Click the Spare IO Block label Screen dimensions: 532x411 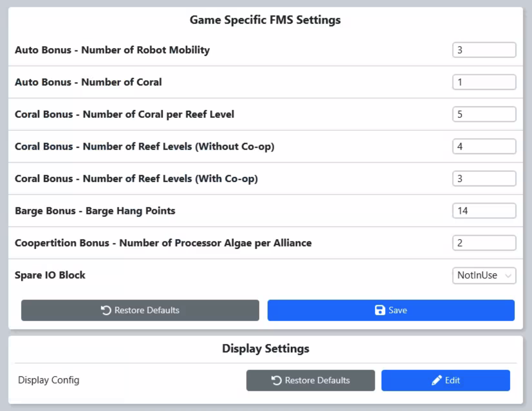coord(50,275)
